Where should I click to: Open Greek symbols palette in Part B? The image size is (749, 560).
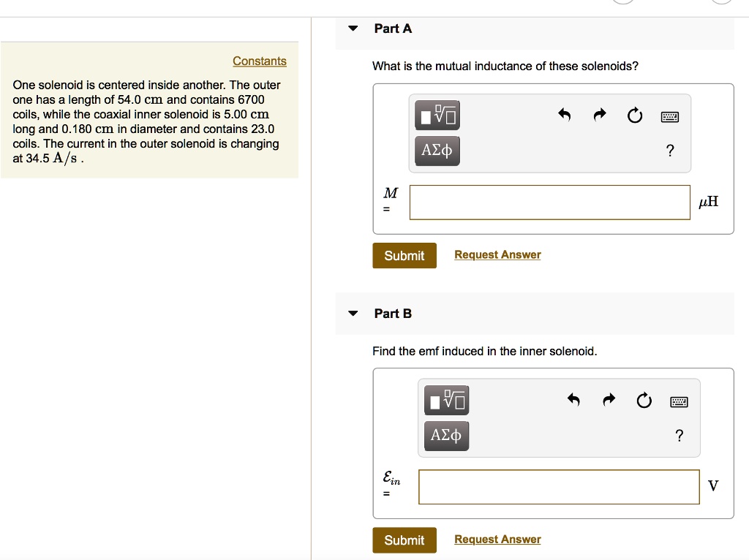[x=446, y=436]
